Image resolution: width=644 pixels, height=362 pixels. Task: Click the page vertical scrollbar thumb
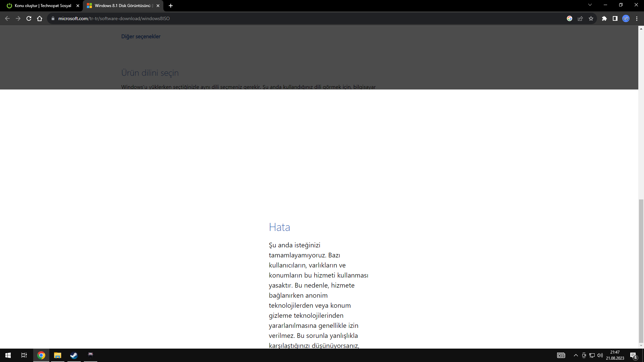641,271
